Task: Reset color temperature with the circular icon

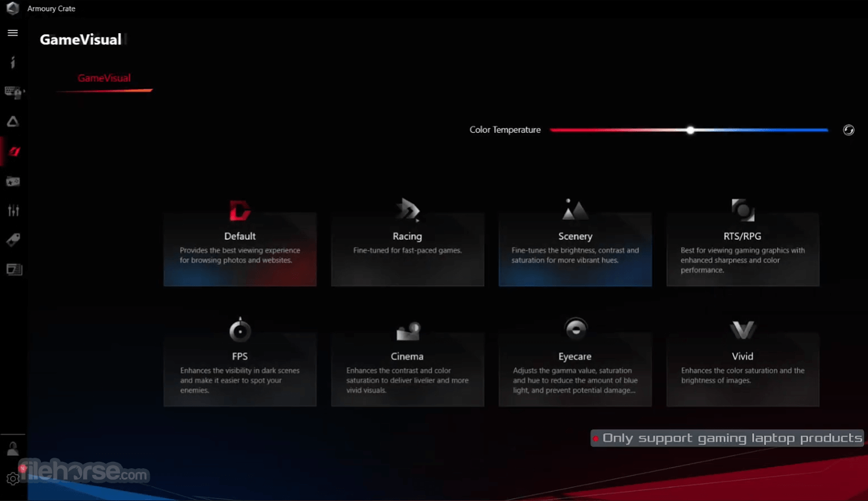Action: (x=848, y=130)
